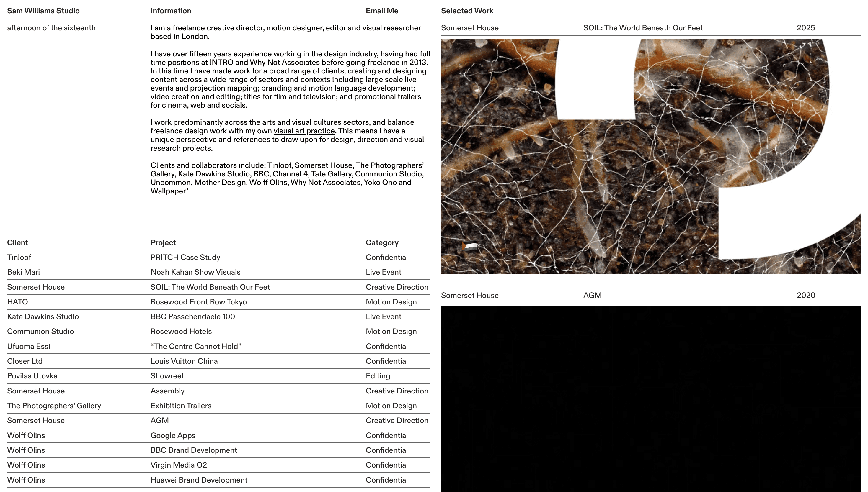
Task: Open the Noah Kahan Show Visuals project
Action: point(195,272)
